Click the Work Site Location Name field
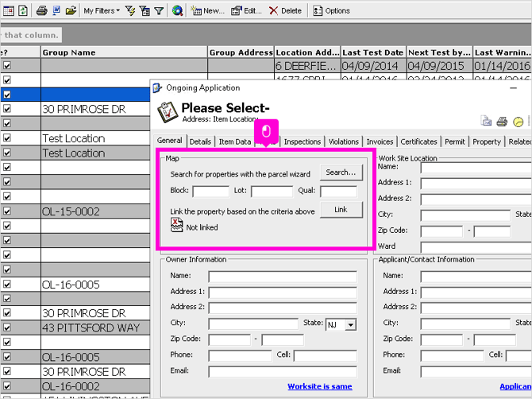Viewport: 532px width, 399px height. click(x=476, y=168)
